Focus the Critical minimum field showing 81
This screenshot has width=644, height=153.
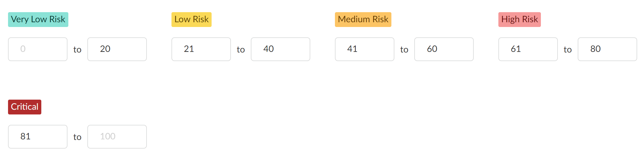point(38,137)
